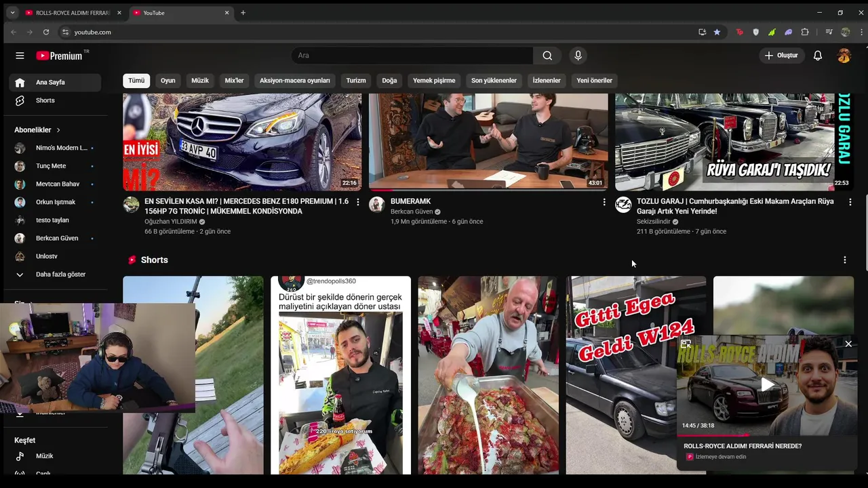This screenshot has height=488, width=868.
Task: View site information for youtube.com
Action: coord(65,32)
